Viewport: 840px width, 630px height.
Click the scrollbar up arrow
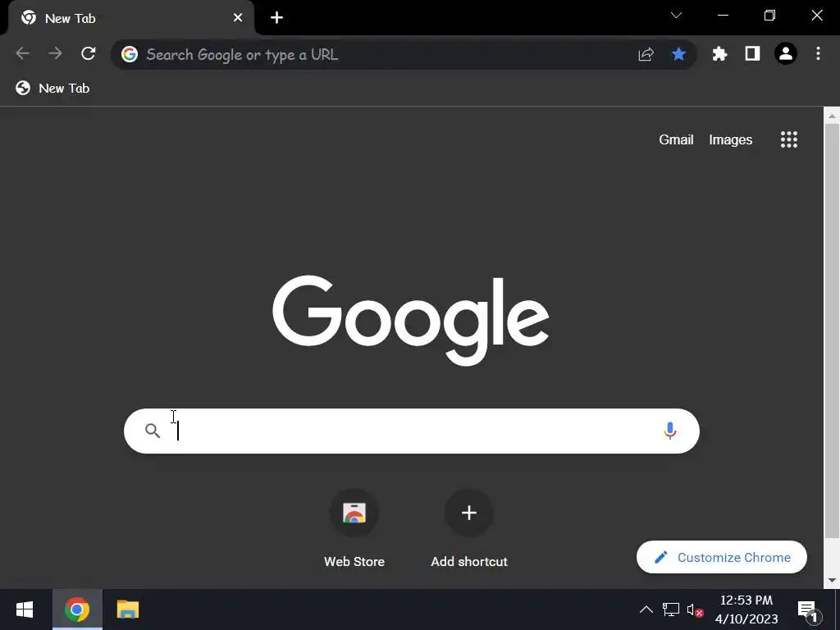(x=832, y=116)
